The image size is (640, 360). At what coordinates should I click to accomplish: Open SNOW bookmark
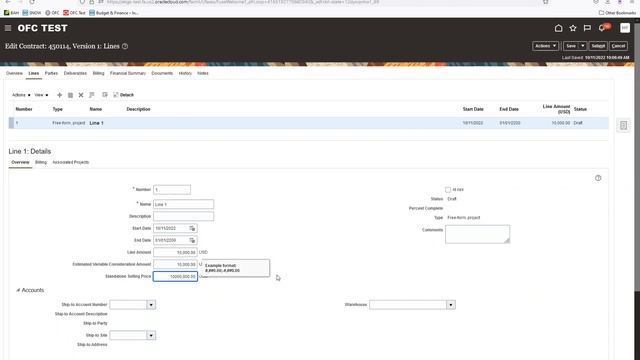click(x=32, y=13)
